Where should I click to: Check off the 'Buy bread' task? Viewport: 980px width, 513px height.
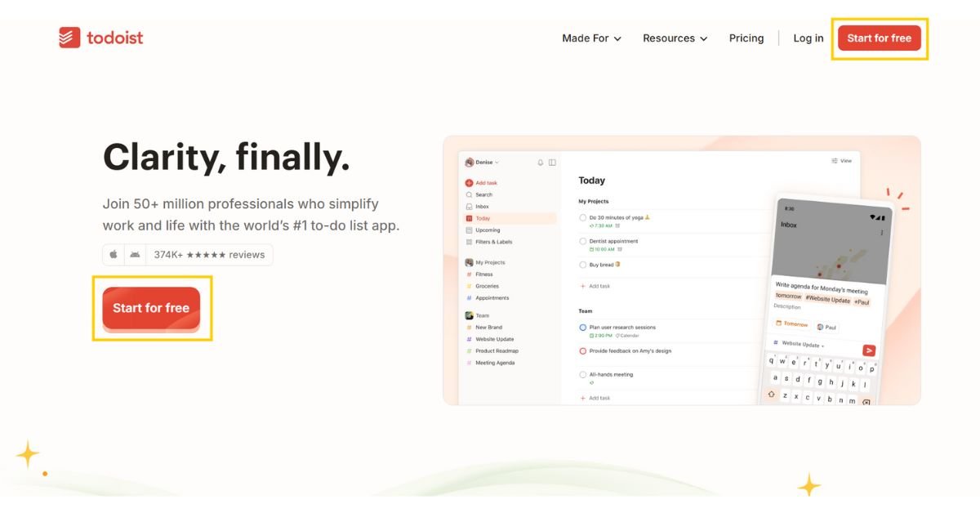pyautogui.click(x=582, y=265)
